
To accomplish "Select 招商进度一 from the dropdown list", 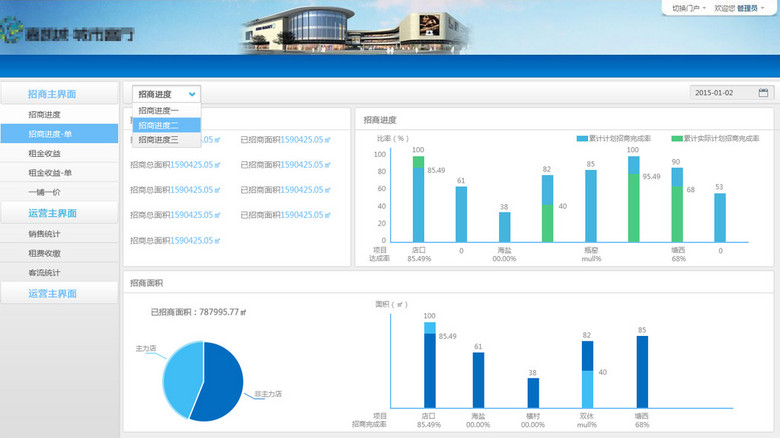I will (160, 111).
